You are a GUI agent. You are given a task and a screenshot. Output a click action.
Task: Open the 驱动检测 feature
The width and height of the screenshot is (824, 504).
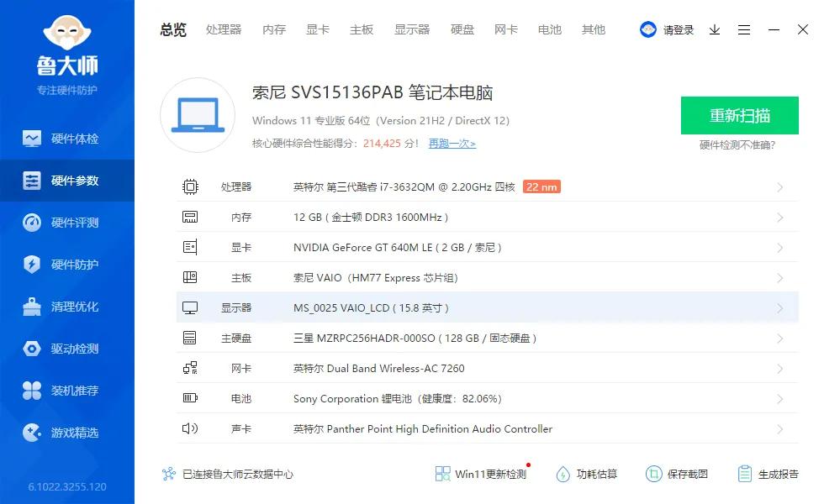67,349
